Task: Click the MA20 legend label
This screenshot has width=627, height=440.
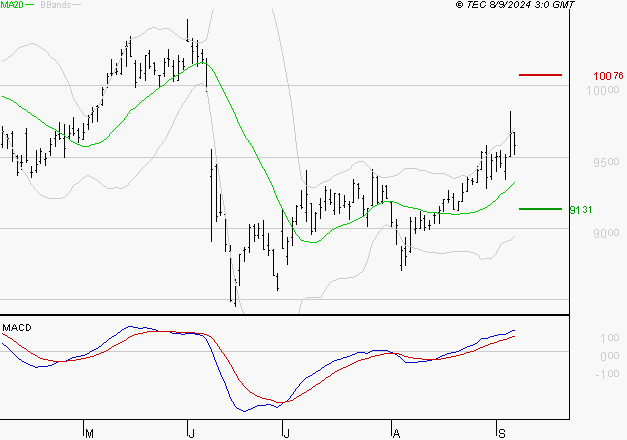Action: pyautogui.click(x=12, y=5)
